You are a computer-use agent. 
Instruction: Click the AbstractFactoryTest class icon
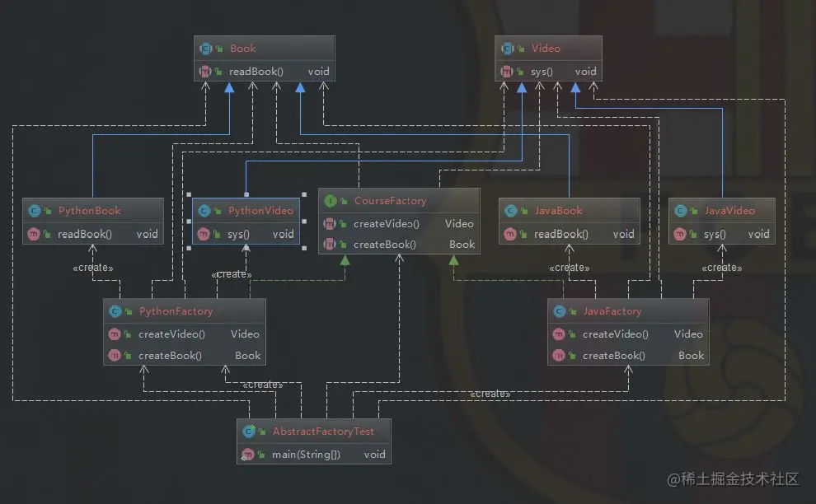click(x=249, y=432)
